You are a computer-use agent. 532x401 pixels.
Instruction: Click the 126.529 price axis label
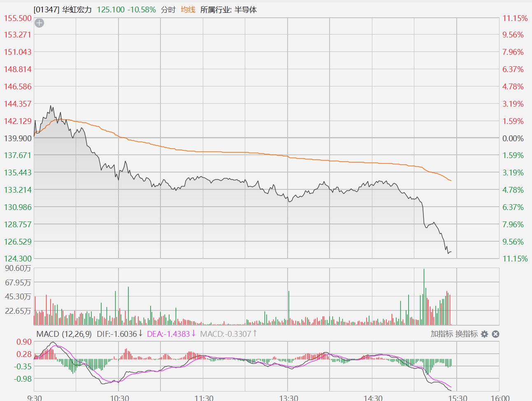(x=18, y=242)
